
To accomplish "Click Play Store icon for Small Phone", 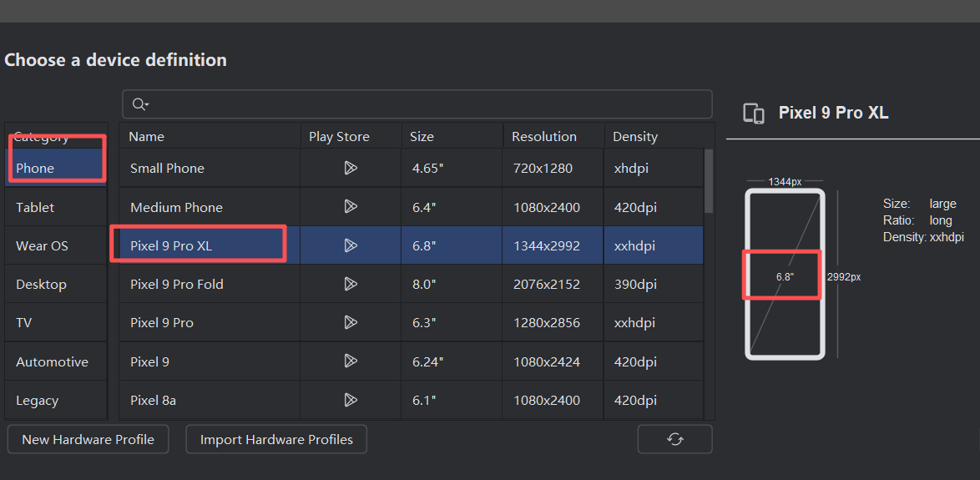I will point(351,168).
